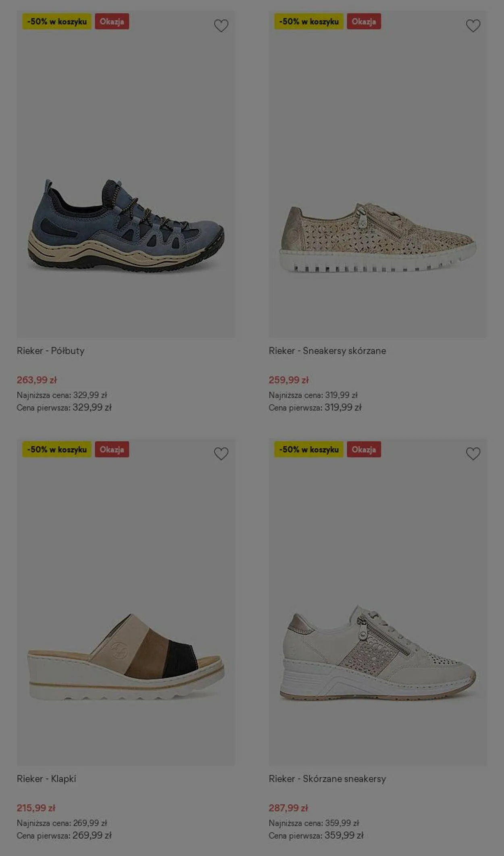504x856 pixels.
Task: Click -50% w koszyku badge on Skórzane sneakersy
Action: (309, 449)
